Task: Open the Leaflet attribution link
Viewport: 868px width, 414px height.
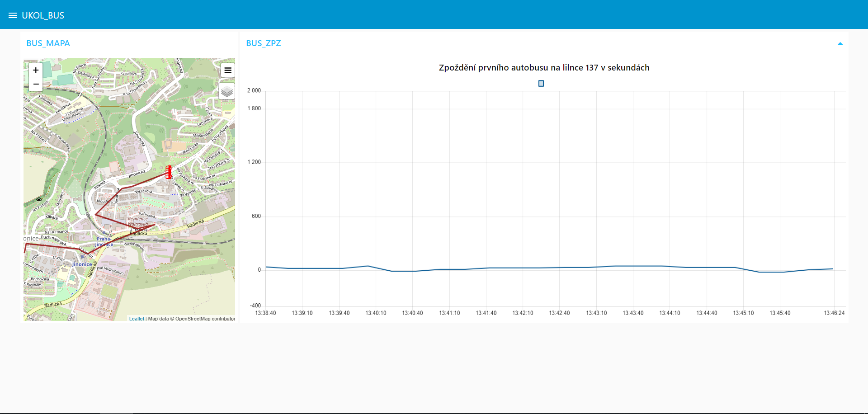Action: click(137, 319)
